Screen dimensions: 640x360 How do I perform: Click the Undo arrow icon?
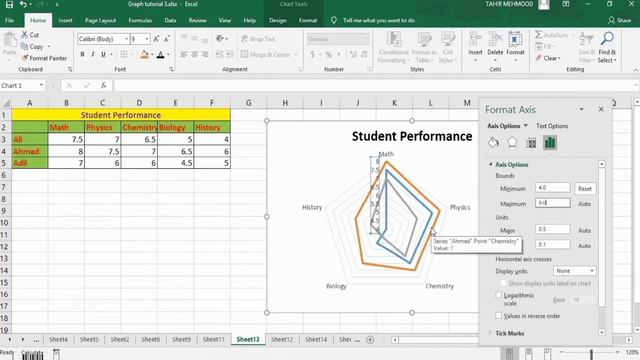(x=23, y=4)
